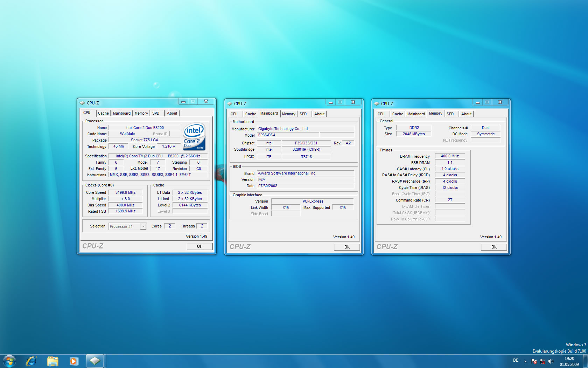The width and height of the screenshot is (588, 368).
Task: Close the right CPU-Z window
Action: pos(500,102)
